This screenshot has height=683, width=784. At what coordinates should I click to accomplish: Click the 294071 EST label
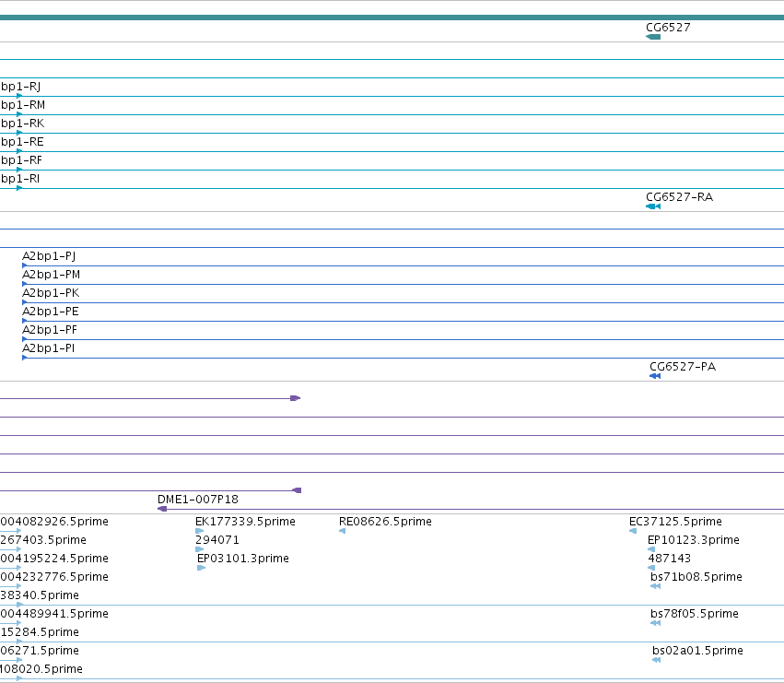pyautogui.click(x=217, y=540)
